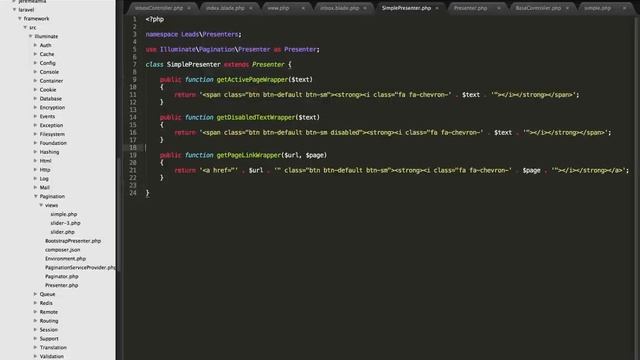Close the inbox.blade.php tab
Image resolution: width=640 pixels, height=360 pixels.
point(365,8)
